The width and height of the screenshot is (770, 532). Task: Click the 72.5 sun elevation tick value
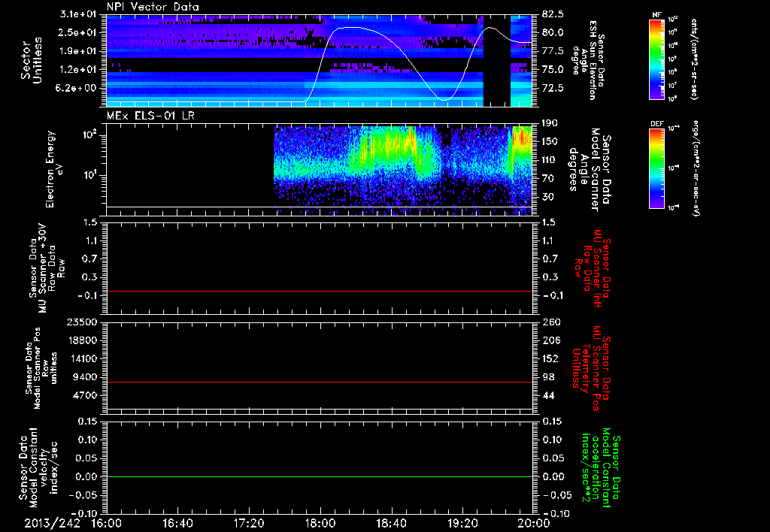pyautogui.click(x=553, y=88)
